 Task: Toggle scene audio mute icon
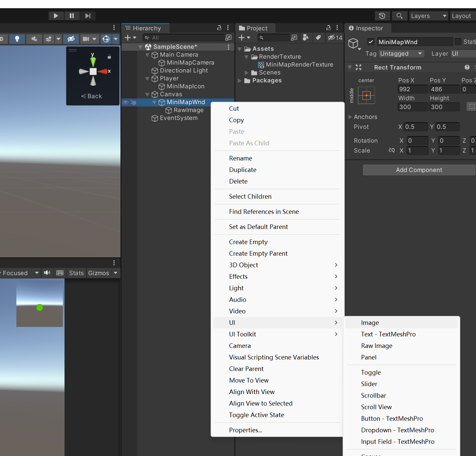[x=34, y=39]
